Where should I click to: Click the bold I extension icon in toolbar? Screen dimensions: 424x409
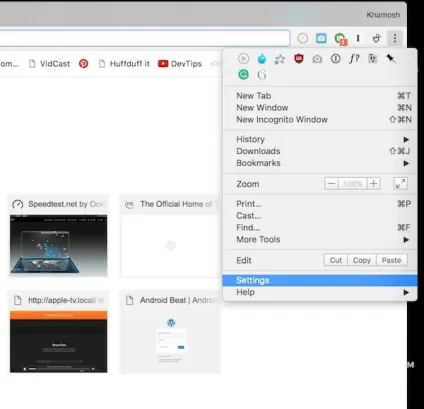pos(358,38)
